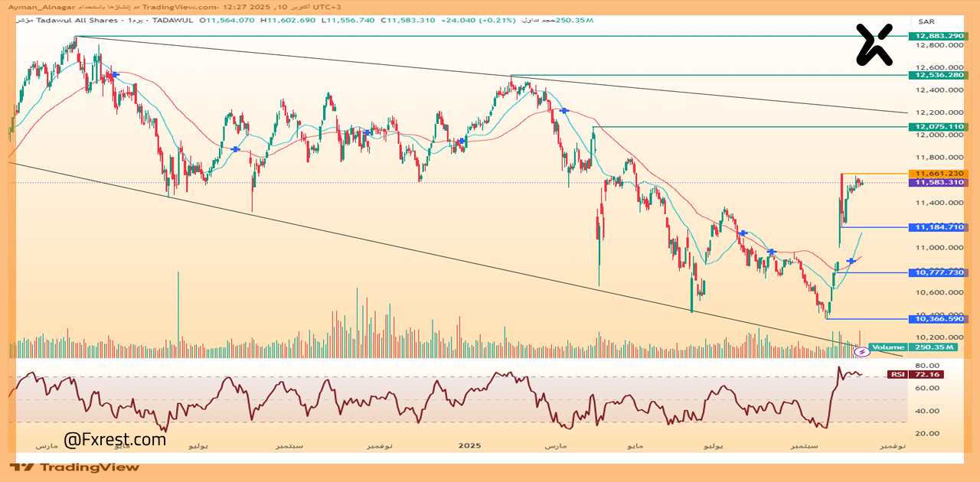This screenshot has height=482, width=980.
Task: Select the blue 10,777.730 price label
Action: tap(937, 272)
